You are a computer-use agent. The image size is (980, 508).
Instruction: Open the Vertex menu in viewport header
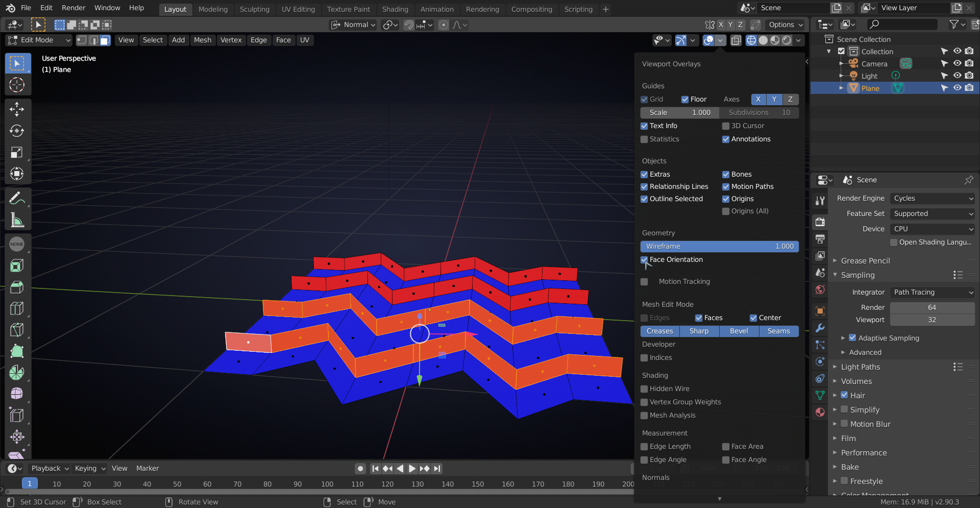click(x=231, y=40)
